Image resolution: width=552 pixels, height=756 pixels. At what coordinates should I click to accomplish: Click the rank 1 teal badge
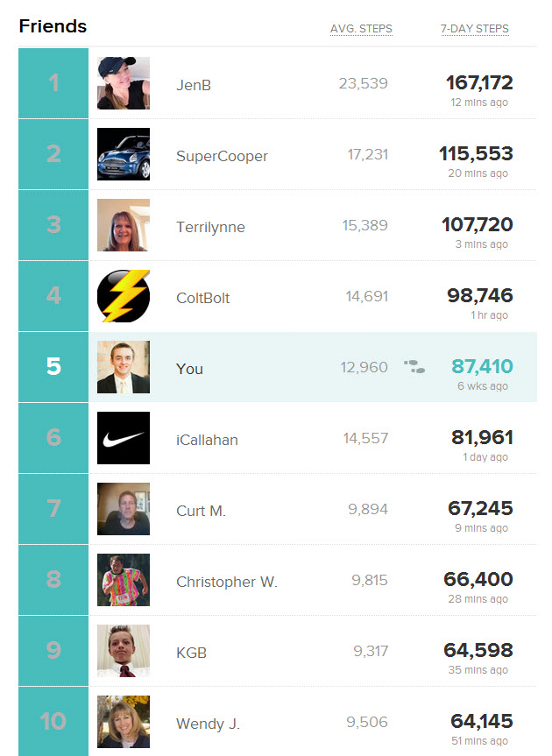(53, 84)
